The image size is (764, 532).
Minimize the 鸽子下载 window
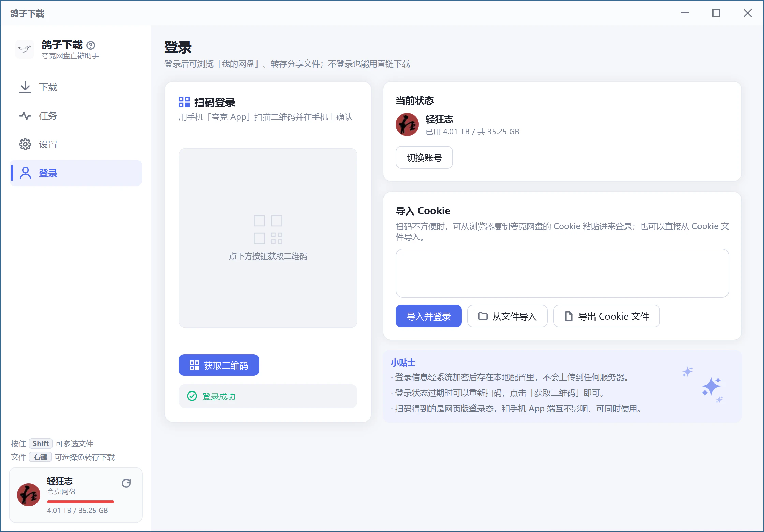(x=685, y=13)
